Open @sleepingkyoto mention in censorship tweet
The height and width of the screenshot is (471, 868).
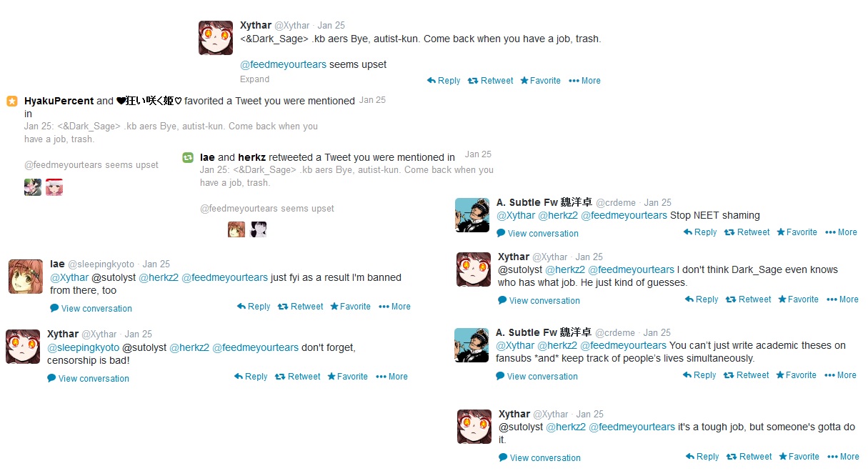pos(83,347)
